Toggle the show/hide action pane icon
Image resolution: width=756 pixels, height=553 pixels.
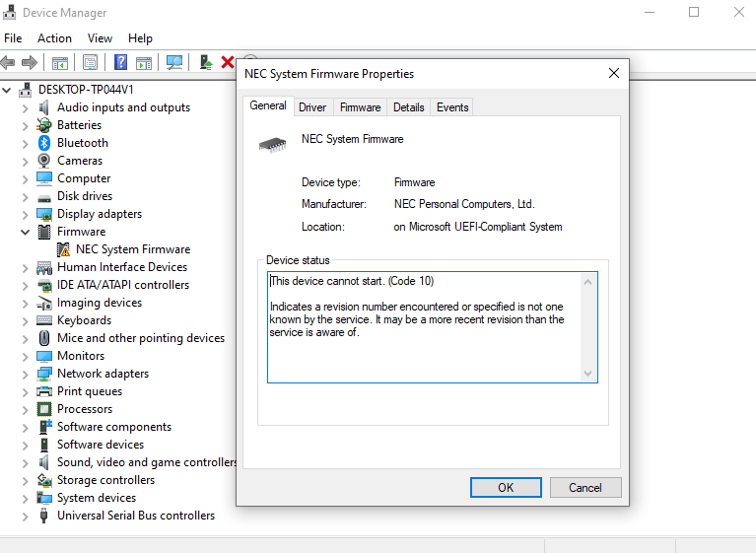click(144, 63)
